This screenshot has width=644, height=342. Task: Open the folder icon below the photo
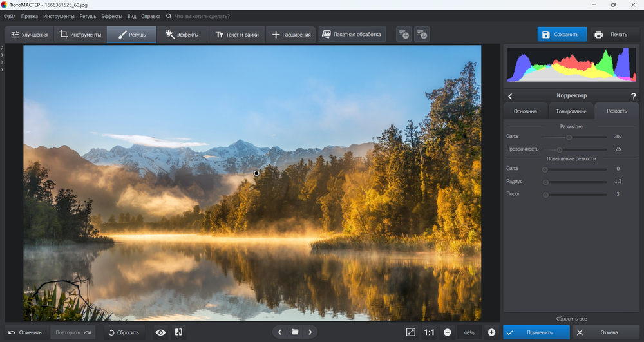tap(295, 332)
